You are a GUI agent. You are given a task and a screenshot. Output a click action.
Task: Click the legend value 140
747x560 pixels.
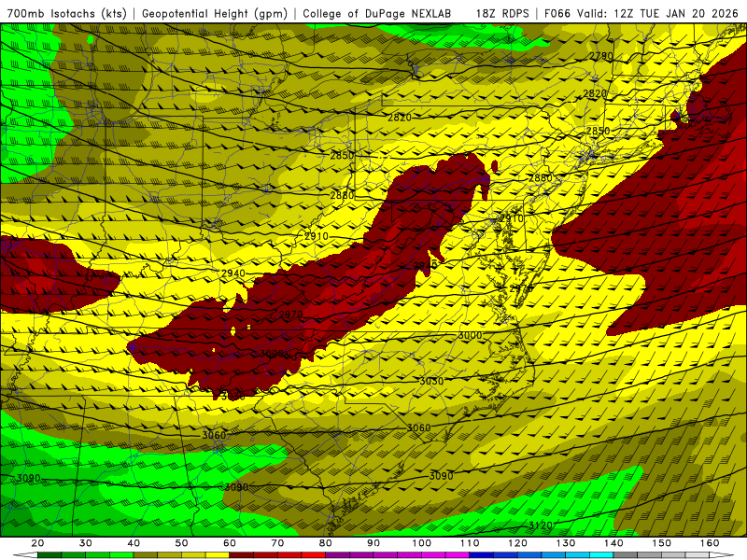[x=613, y=543]
